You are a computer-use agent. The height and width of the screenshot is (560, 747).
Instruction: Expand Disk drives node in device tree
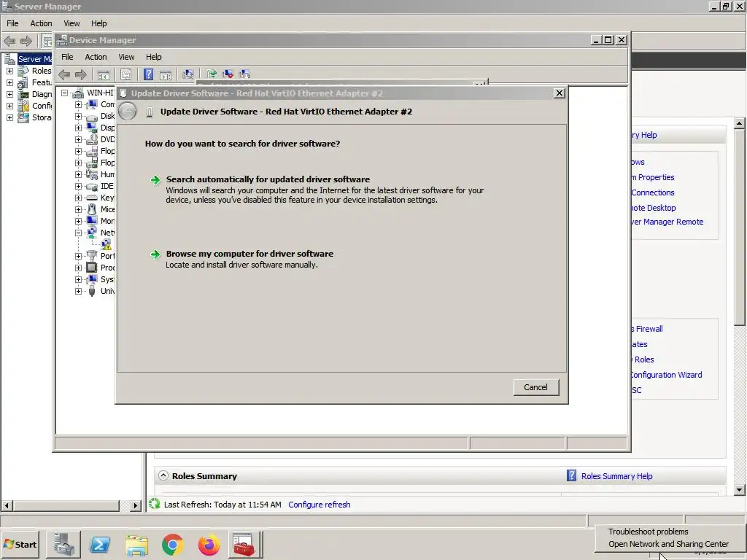[78, 116]
